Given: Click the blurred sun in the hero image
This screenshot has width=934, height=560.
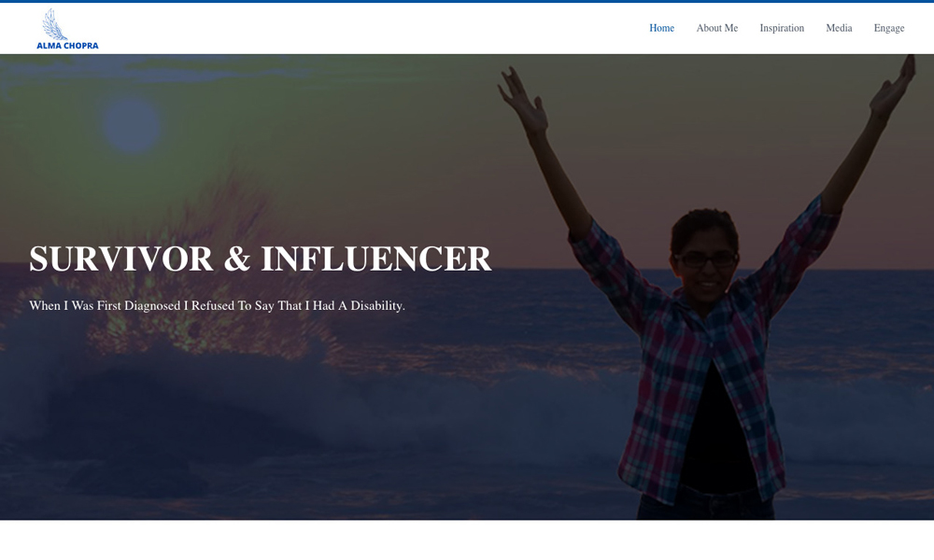Looking at the screenshot, I should [x=133, y=126].
